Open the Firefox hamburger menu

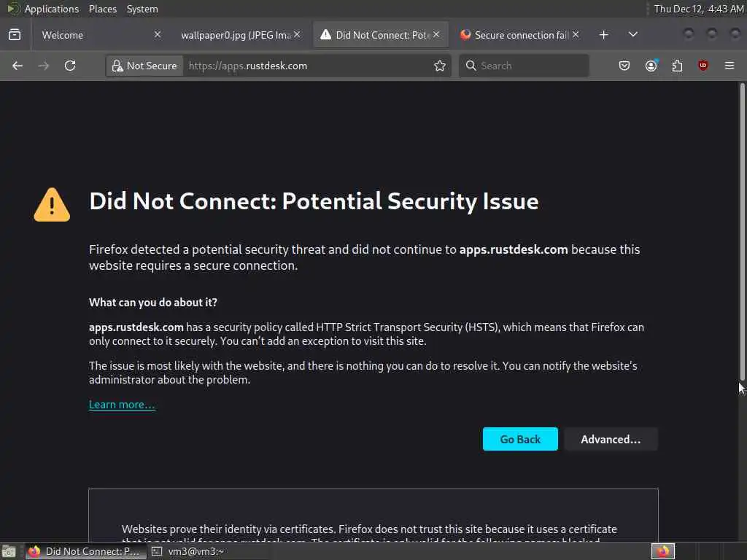[x=729, y=66]
